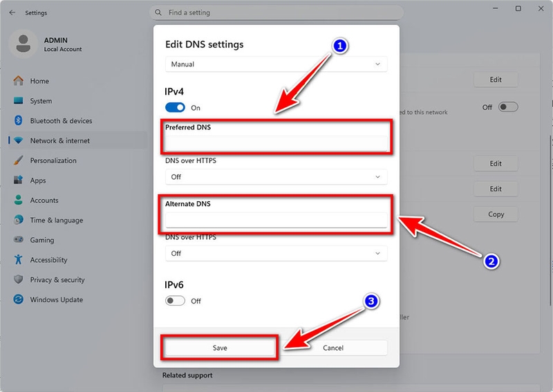Click the Network wifi icon

pyautogui.click(x=19, y=140)
